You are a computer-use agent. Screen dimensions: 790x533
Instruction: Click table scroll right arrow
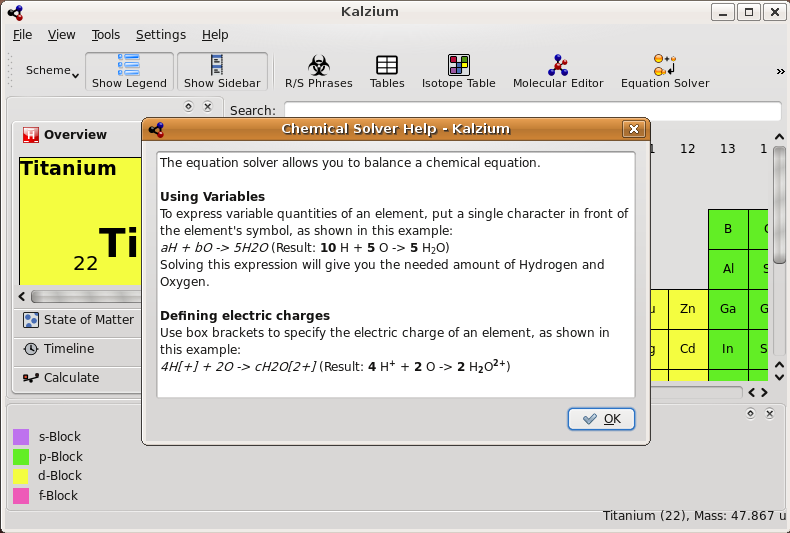(x=765, y=392)
